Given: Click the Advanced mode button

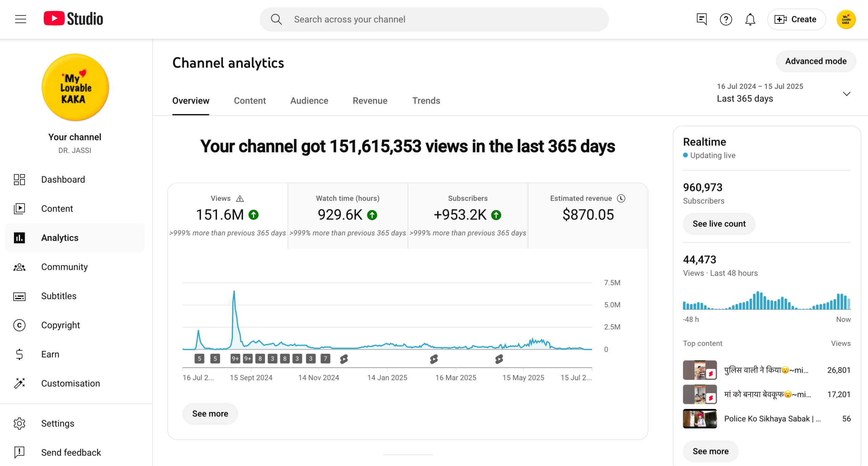Looking at the screenshot, I should coord(815,61).
